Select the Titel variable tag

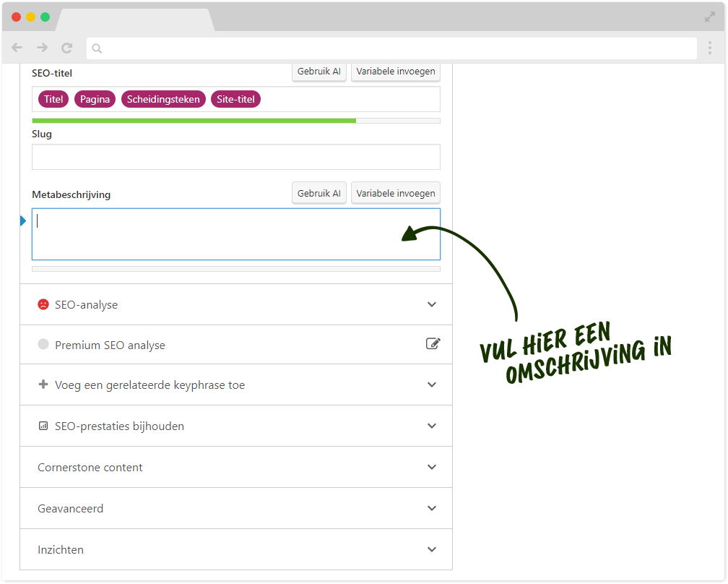[x=53, y=99]
